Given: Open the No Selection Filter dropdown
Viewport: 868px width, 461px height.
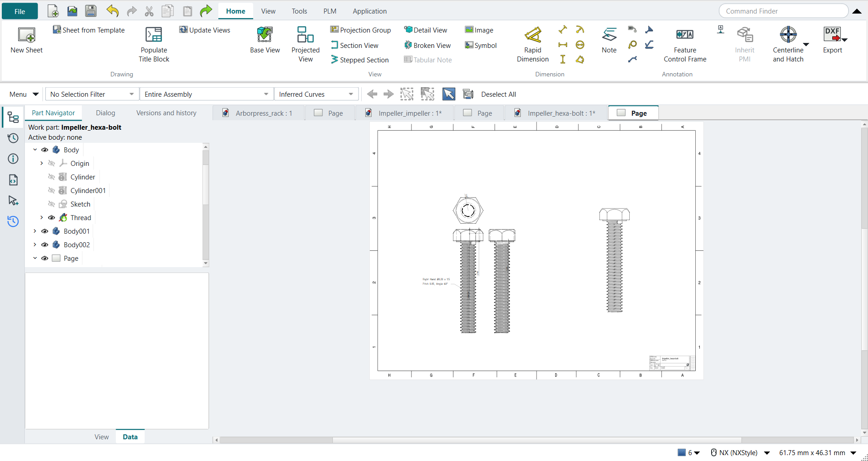Looking at the screenshot, I should (x=92, y=94).
